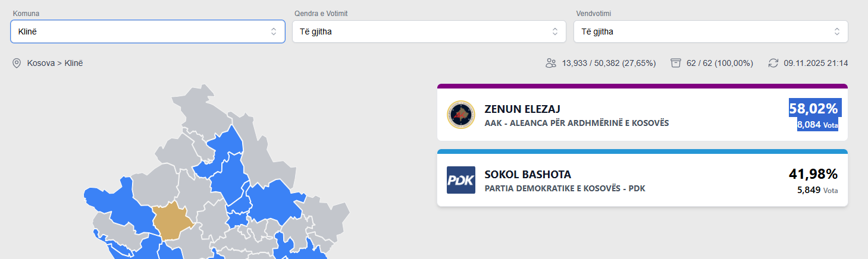The width and height of the screenshot is (868, 259).
Task: Click the ballot box counted-stations icon
Action: (x=675, y=63)
